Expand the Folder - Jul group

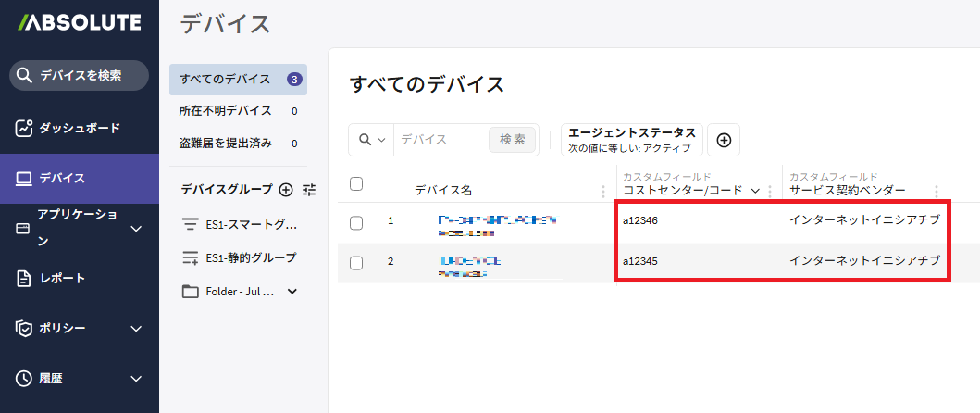point(293,292)
